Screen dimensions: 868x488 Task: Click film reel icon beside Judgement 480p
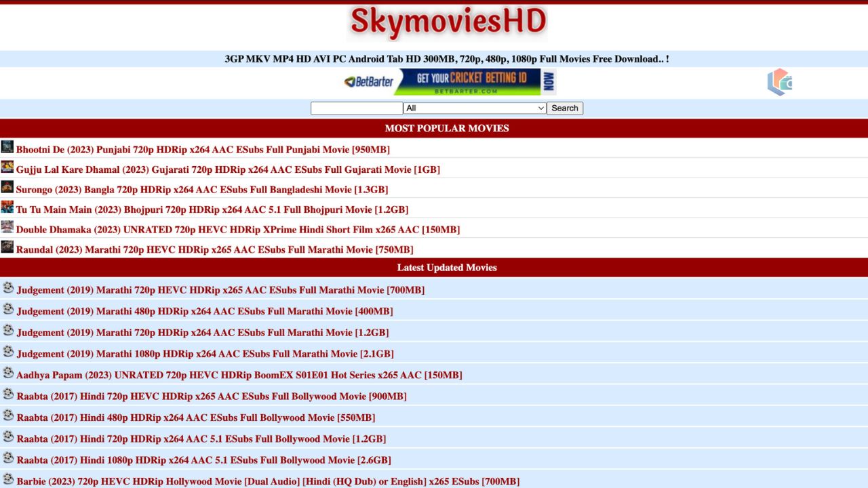pos(8,309)
